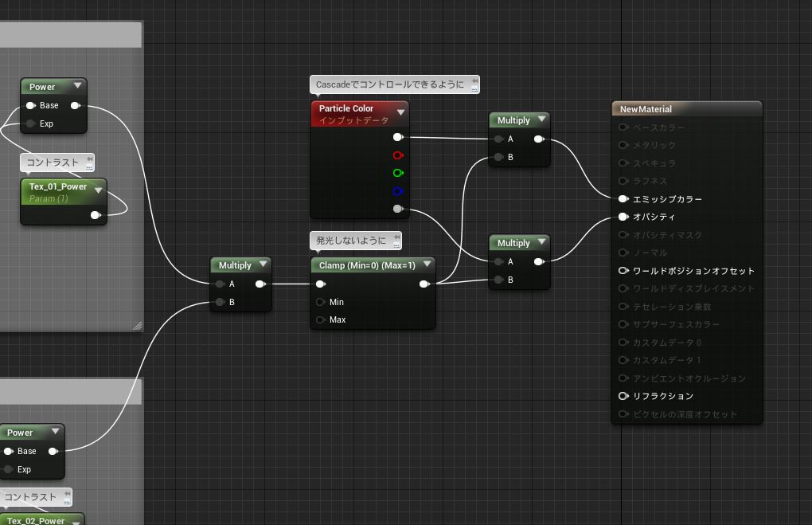
Task: Click the blue channel pin on Particle Color
Action: coord(398,191)
